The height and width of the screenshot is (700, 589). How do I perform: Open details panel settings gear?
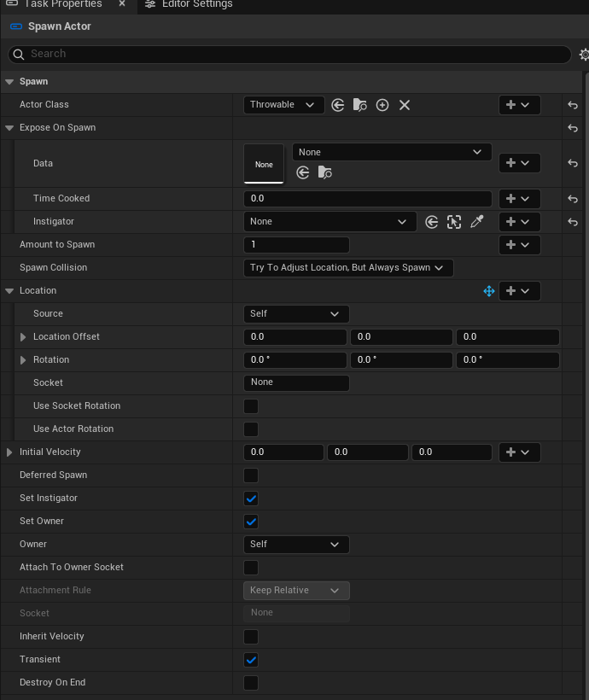pyautogui.click(x=584, y=55)
